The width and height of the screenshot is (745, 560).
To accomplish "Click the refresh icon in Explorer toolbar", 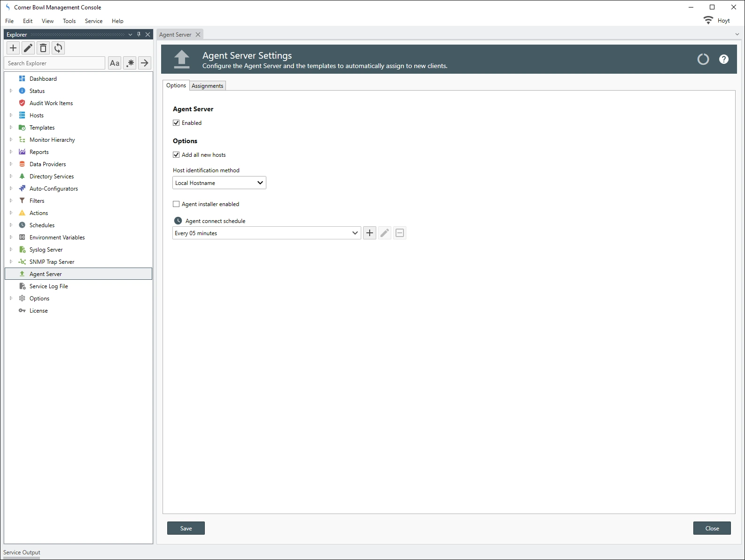I will (58, 48).
